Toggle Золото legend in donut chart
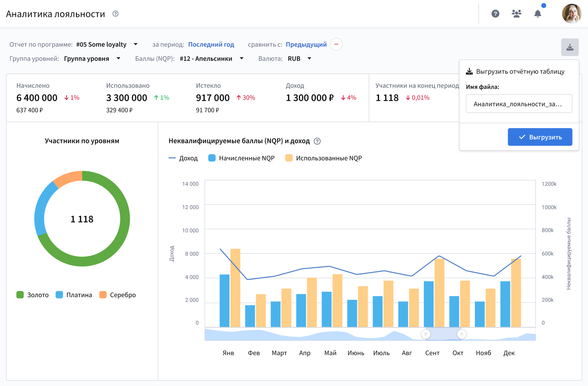 pos(32,295)
